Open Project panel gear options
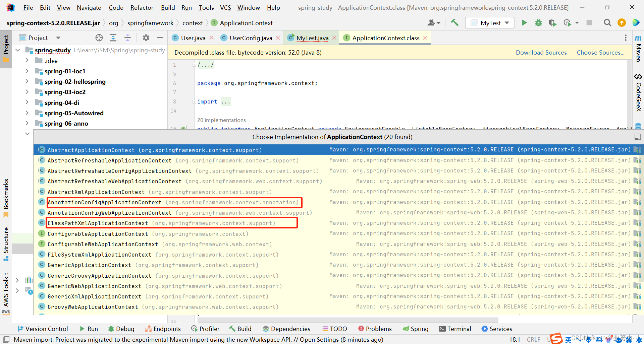The height and width of the screenshot is (344, 644). 146,38
